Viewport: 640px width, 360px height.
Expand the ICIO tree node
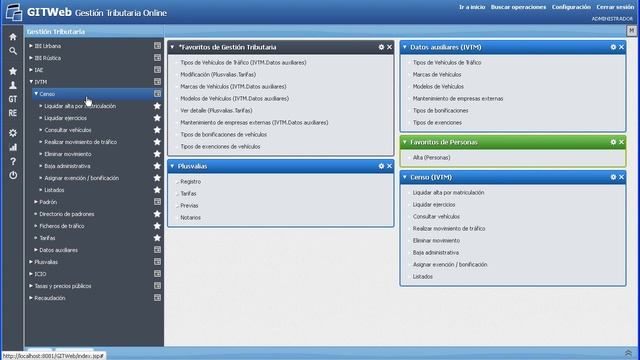click(31, 274)
